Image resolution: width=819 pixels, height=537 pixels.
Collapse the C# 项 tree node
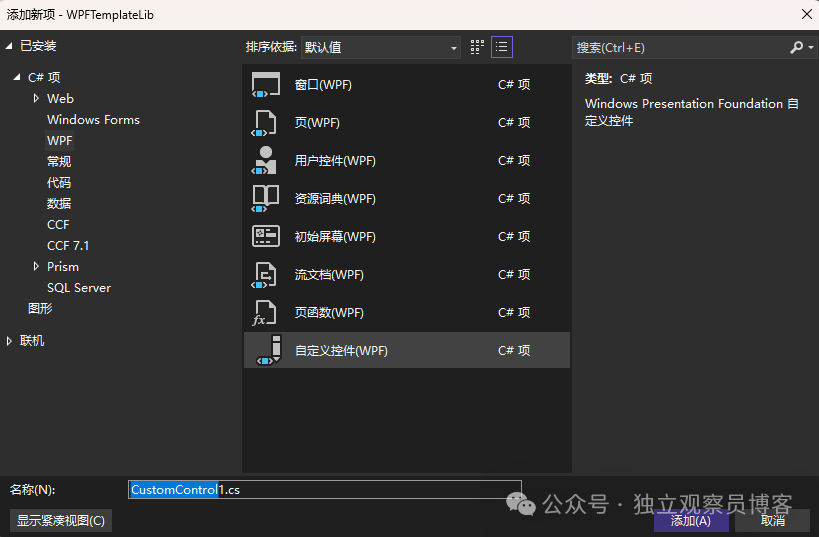click(17, 77)
